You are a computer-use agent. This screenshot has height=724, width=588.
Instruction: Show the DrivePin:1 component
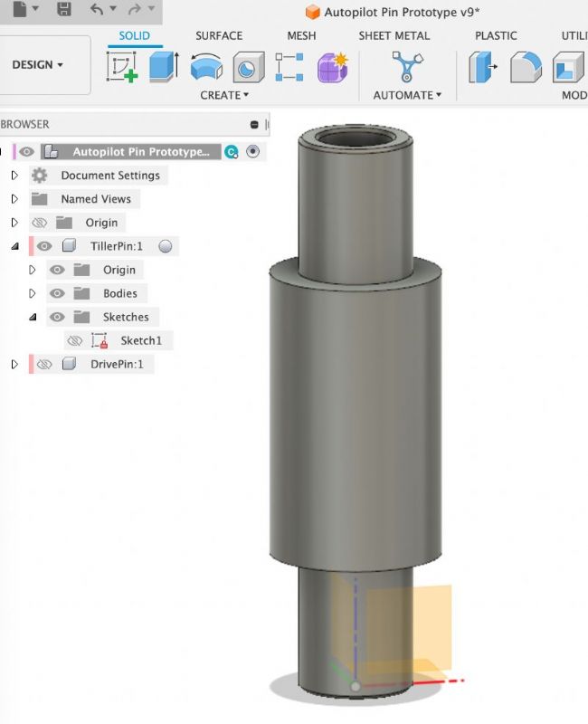click(43, 364)
